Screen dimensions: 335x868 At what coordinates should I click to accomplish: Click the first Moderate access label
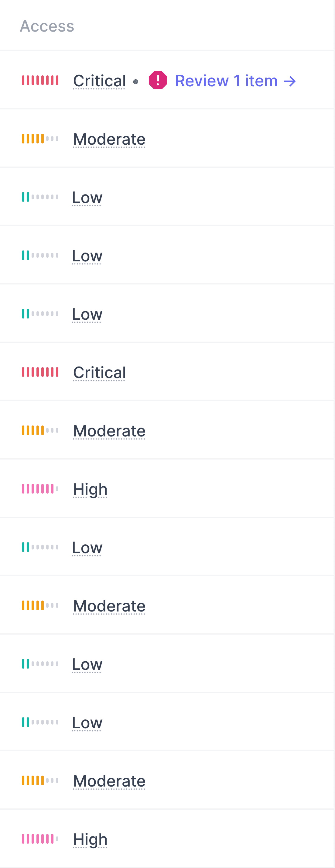tap(109, 139)
